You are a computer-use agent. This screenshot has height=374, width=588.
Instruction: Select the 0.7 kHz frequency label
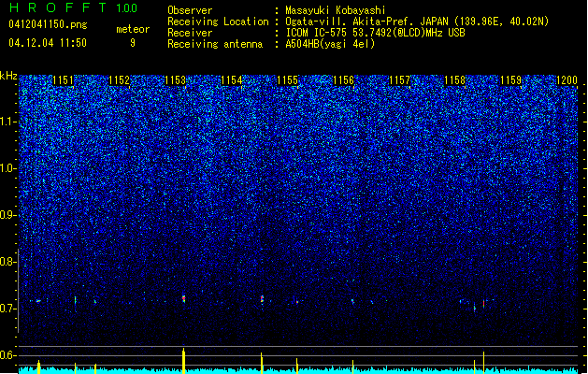click(x=7, y=309)
